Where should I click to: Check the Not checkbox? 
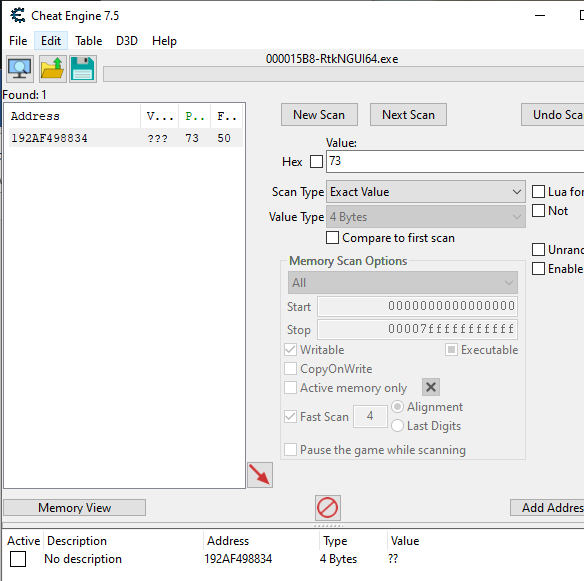click(x=538, y=210)
